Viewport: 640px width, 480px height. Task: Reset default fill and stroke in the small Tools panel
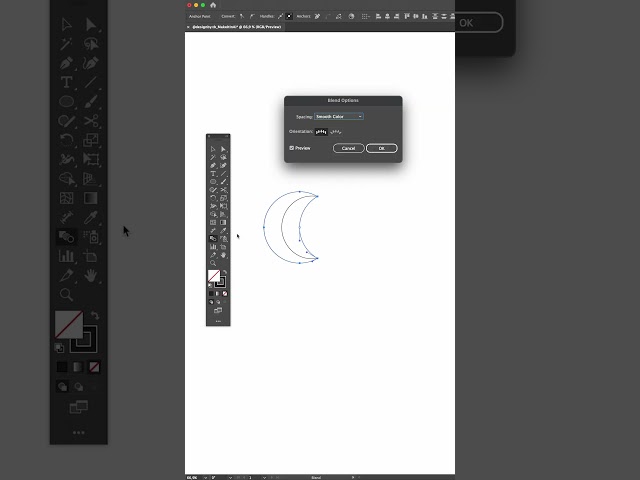click(210, 285)
